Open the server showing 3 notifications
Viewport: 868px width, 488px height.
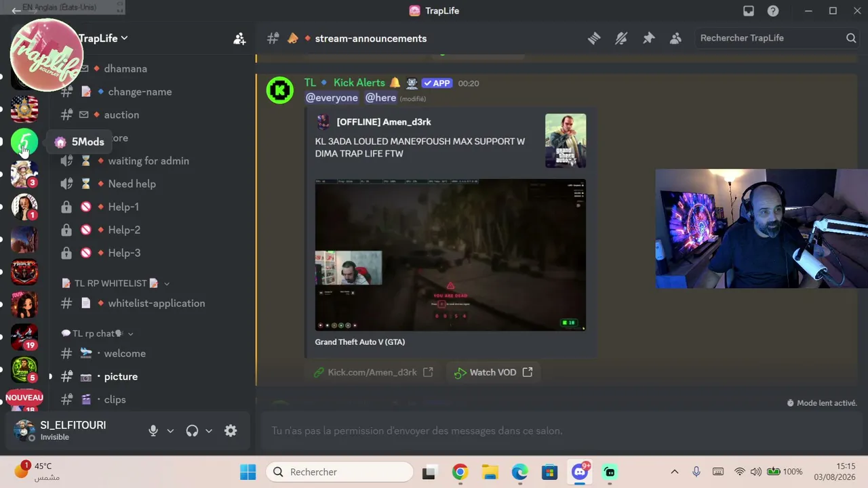pos(24,174)
